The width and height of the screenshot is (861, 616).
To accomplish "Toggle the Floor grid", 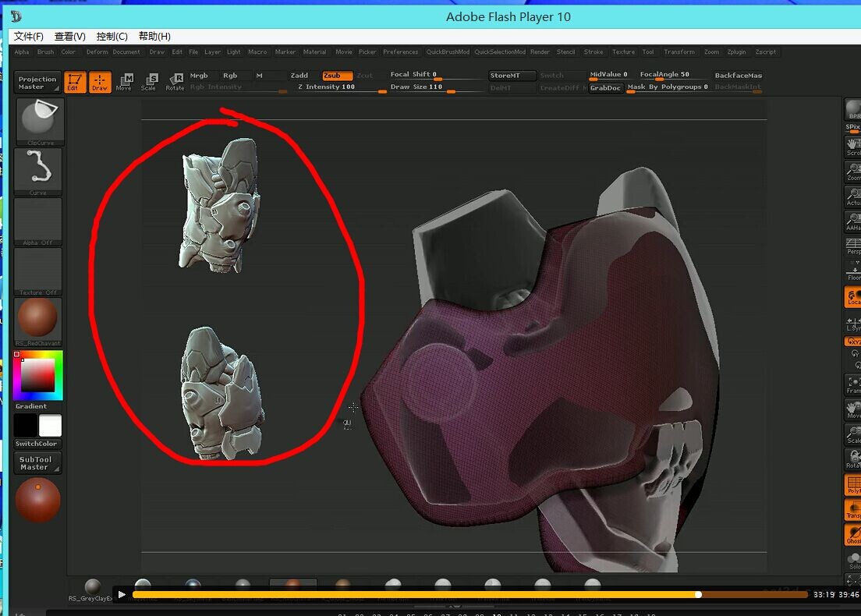I will (x=852, y=271).
